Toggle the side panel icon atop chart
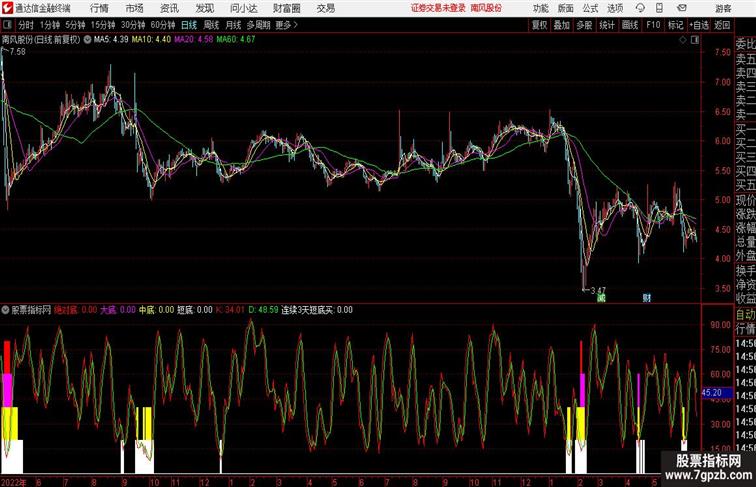The width and height of the screenshot is (756, 487). click(x=695, y=40)
